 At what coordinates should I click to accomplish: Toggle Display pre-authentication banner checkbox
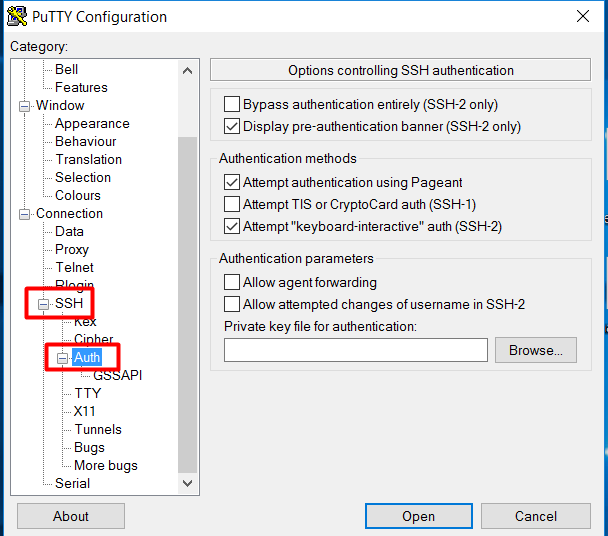pos(232,126)
